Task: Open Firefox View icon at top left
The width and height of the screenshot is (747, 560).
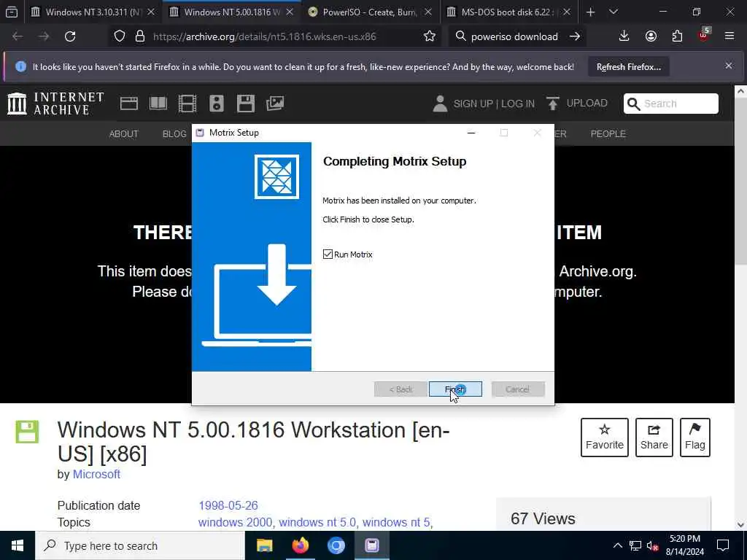Action: pyautogui.click(x=12, y=12)
